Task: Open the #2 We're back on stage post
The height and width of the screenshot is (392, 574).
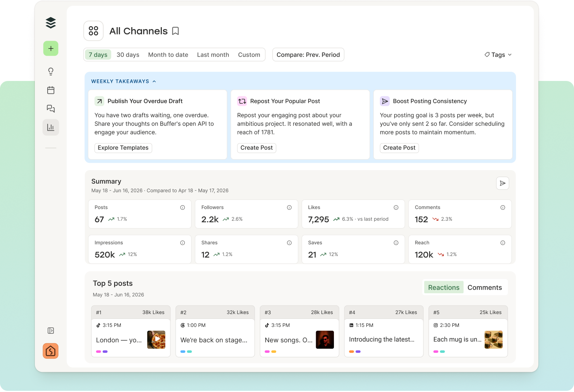Action: [x=215, y=331]
